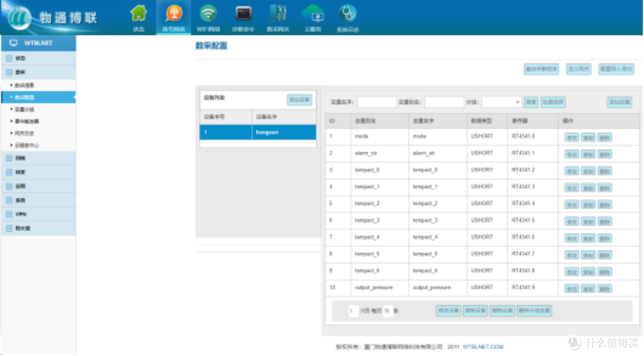
Task: Click the copy device button below the table
Action: point(475,311)
